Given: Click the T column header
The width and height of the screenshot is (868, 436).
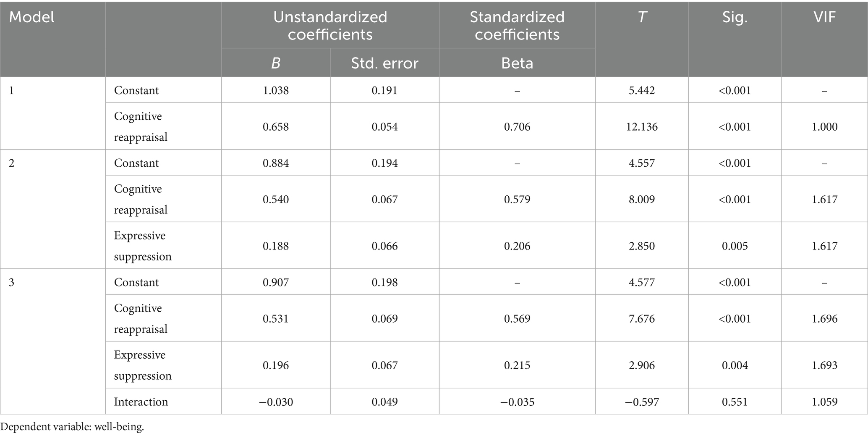Looking at the screenshot, I should 641,17.
